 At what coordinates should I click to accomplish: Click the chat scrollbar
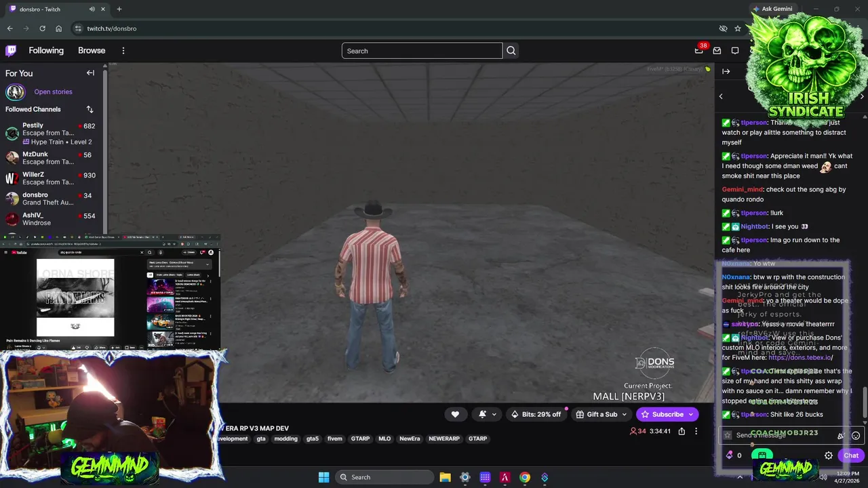(x=865, y=403)
